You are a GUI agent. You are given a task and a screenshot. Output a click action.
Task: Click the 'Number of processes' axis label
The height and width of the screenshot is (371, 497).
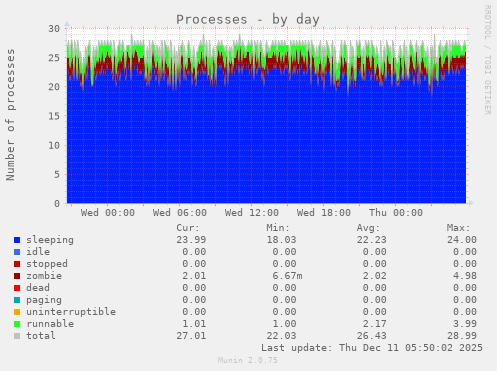pyautogui.click(x=10, y=115)
